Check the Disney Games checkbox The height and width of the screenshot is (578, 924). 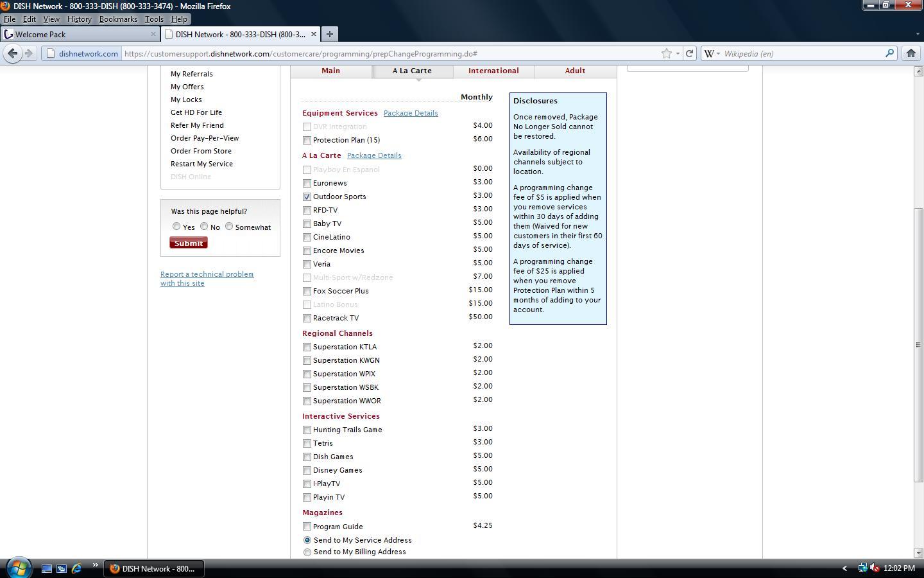(x=307, y=470)
